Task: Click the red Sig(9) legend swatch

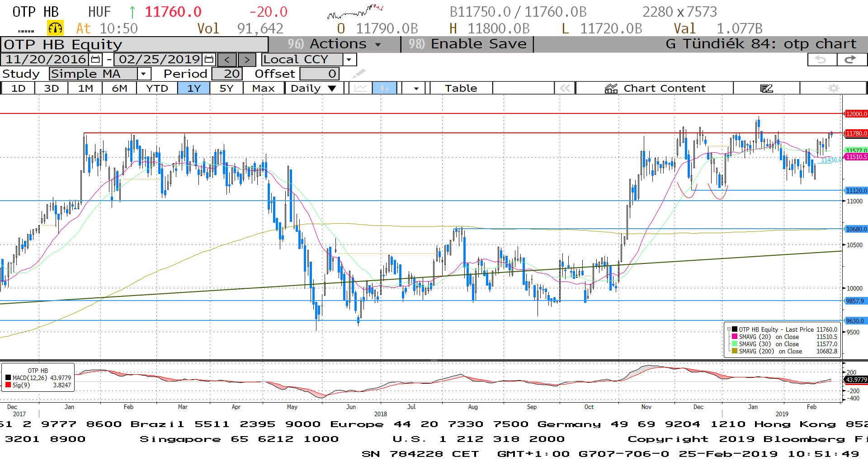Action: tap(8, 385)
